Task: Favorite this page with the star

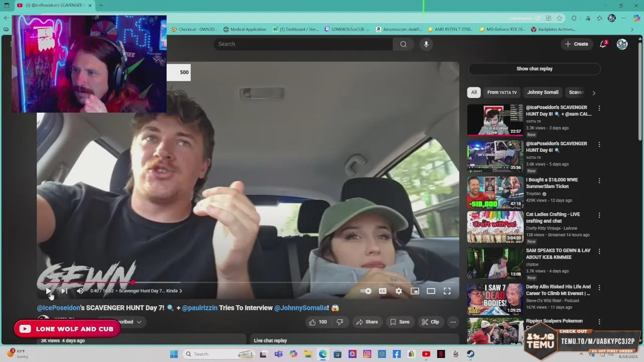Action: coord(559,18)
